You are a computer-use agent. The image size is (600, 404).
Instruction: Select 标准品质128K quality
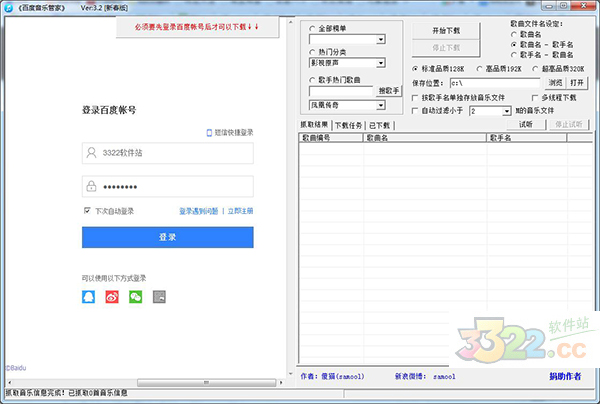pos(415,69)
